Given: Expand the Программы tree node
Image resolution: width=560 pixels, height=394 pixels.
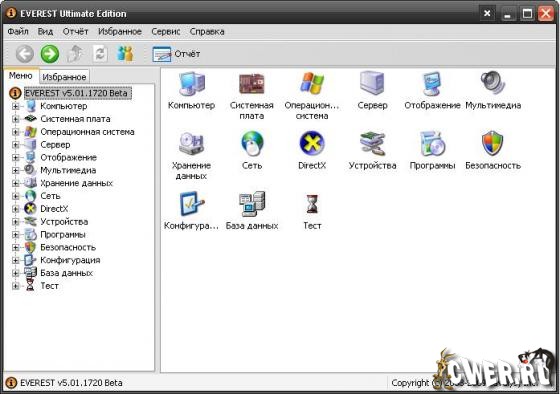Looking at the screenshot, I should pyautogui.click(x=15, y=235).
